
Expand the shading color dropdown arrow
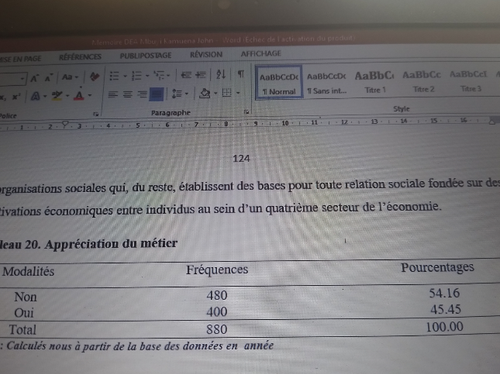tap(215, 93)
